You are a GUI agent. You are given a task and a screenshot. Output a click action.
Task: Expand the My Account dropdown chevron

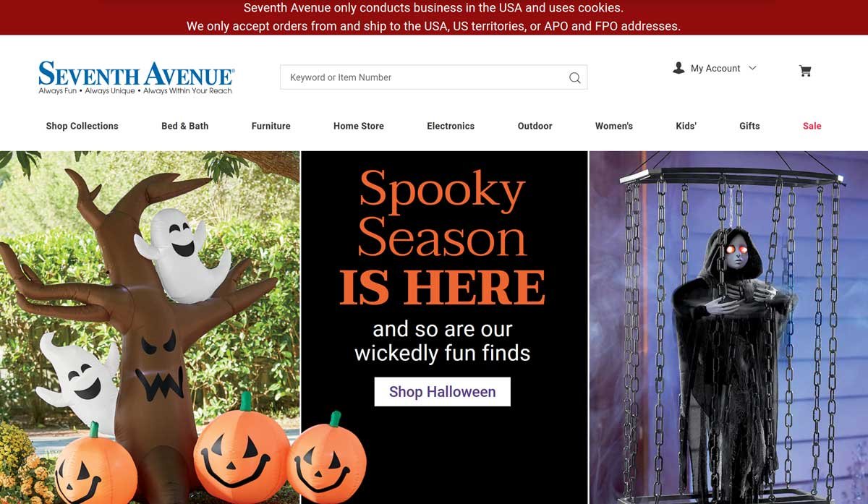[752, 68]
